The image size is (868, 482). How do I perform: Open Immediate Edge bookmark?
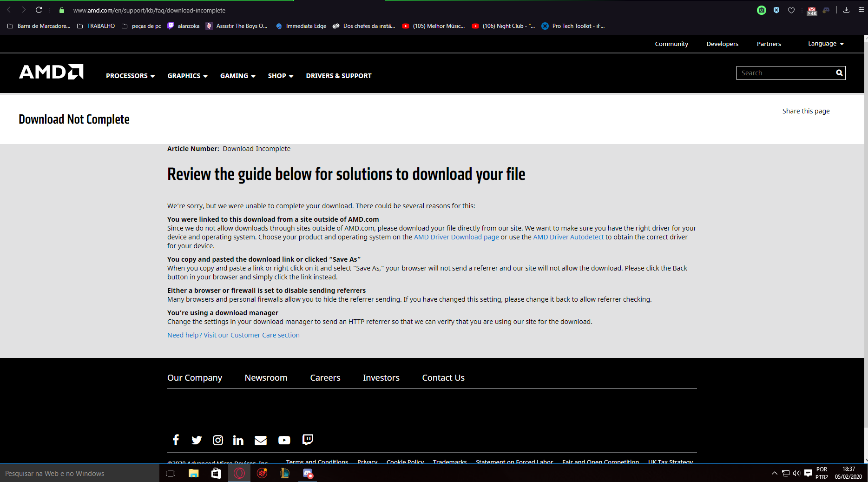pyautogui.click(x=301, y=26)
